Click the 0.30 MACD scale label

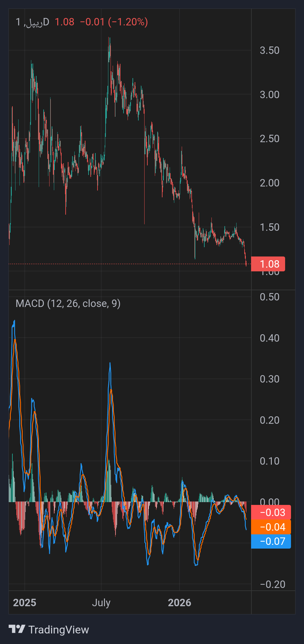point(270,379)
